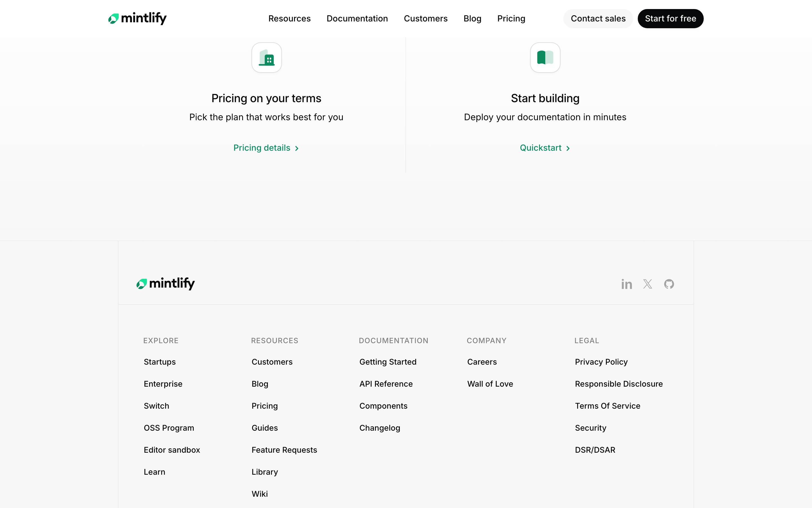This screenshot has width=812, height=508.
Task: Open the Resources nav menu
Action: [x=290, y=18]
